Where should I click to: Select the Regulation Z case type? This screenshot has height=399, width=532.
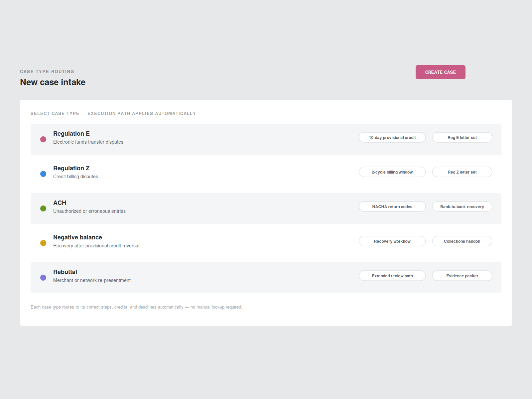click(x=266, y=174)
